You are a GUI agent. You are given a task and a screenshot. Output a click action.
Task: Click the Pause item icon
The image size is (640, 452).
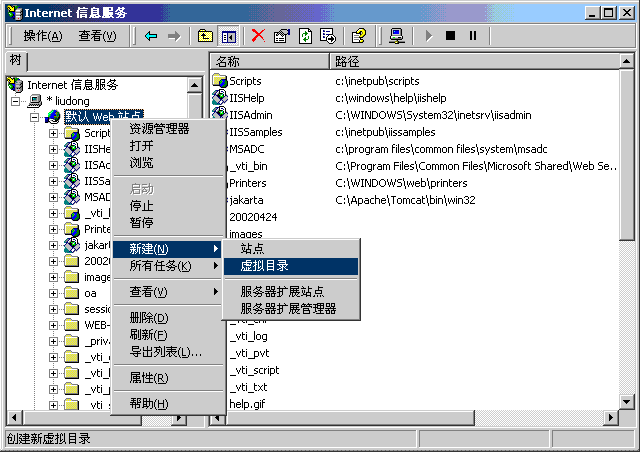[x=473, y=36]
